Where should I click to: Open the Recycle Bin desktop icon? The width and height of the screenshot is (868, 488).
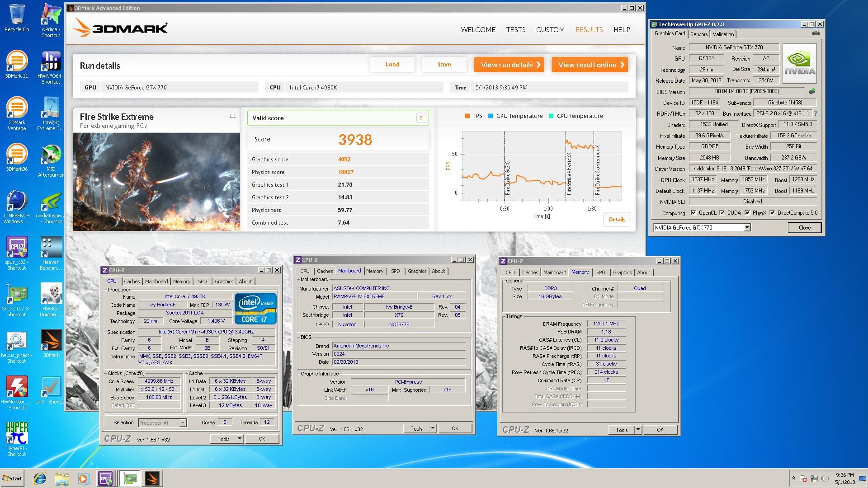(x=17, y=18)
